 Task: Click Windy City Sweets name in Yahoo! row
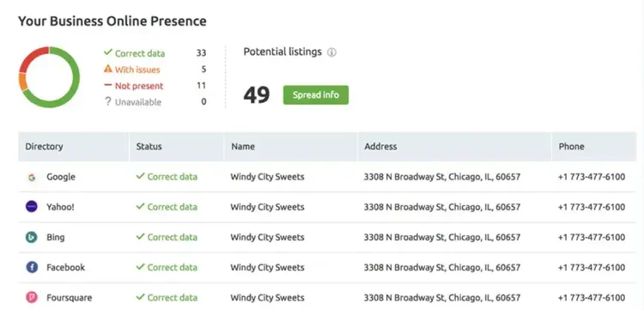click(x=267, y=207)
